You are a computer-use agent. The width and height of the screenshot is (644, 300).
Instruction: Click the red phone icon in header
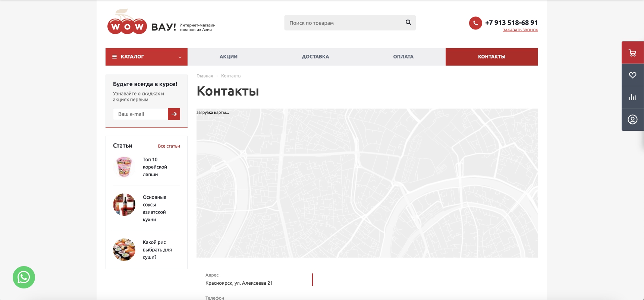pyautogui.click(x=475, y=23)
